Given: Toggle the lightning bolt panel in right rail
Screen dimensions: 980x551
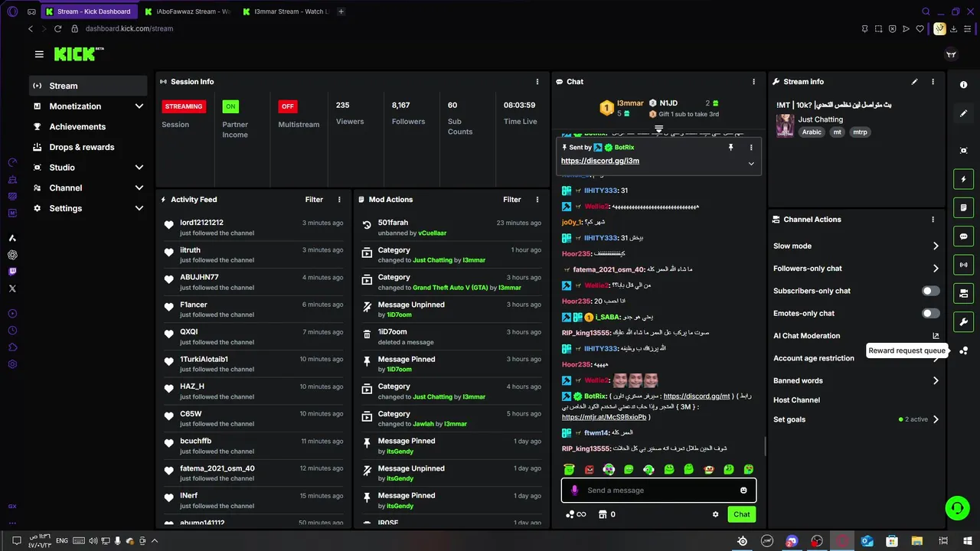Looking at the screenshot, I should pyautogui.click(x=964, y=179).
